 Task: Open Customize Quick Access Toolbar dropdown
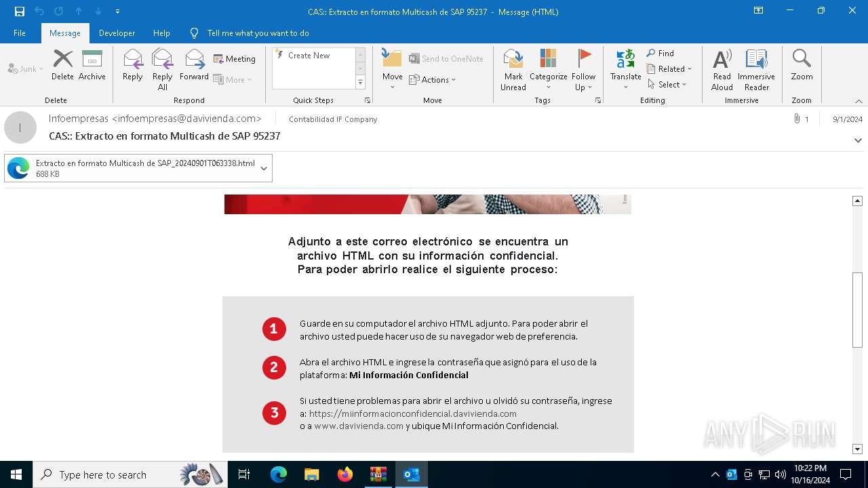(117, 12)
